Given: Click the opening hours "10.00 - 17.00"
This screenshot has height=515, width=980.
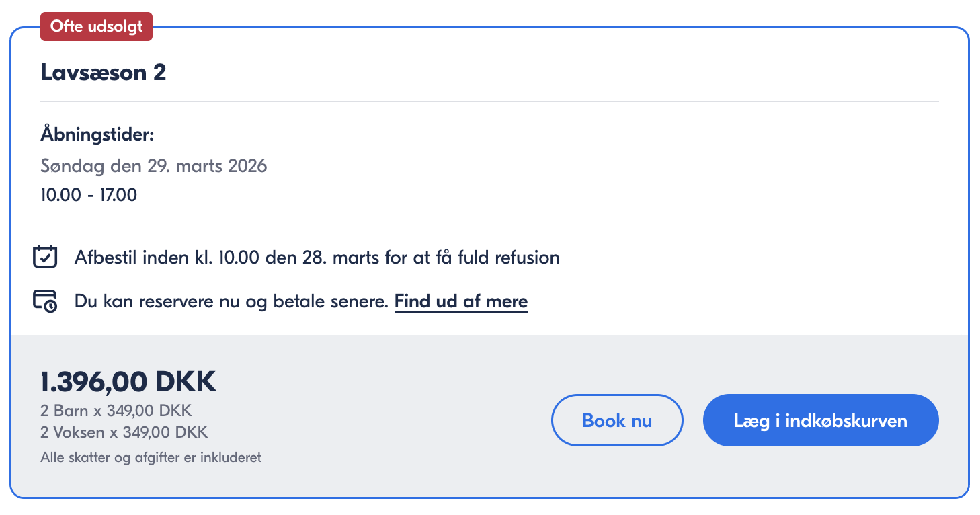Looking at the screenshot, I should point(89,195).
